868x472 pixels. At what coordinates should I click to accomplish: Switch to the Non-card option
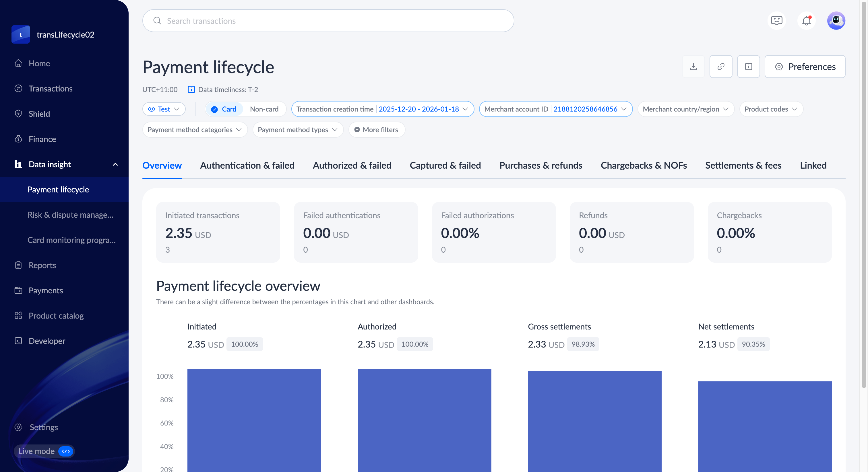pyautogui.click(x=264, y=109)
